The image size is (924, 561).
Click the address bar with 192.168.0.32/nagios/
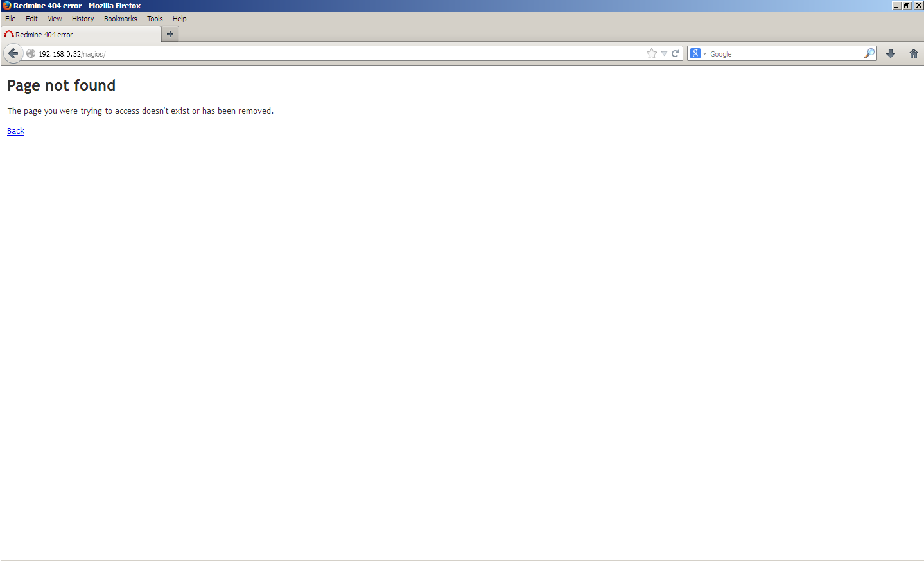pyautogui.click(x=321, y=54)
